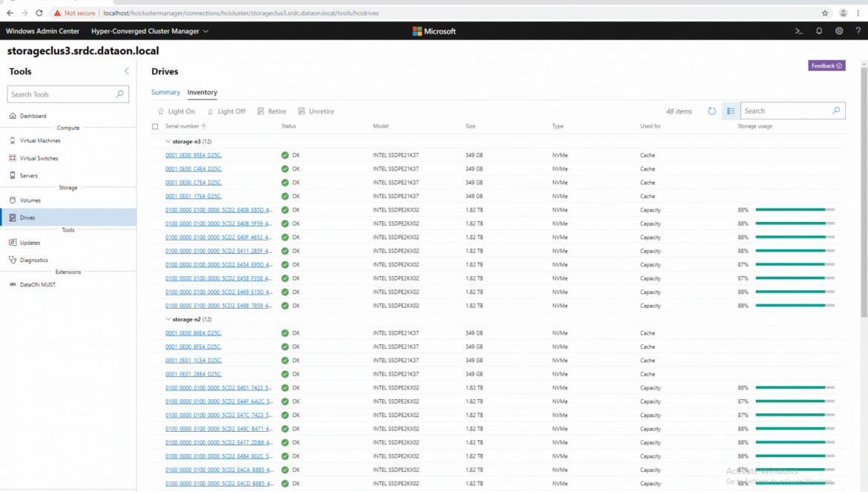Sort by the Type column header

click(557, 126)
